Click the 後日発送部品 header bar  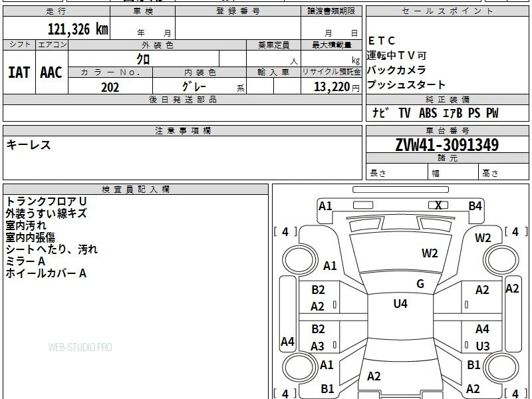pos(182,100)
